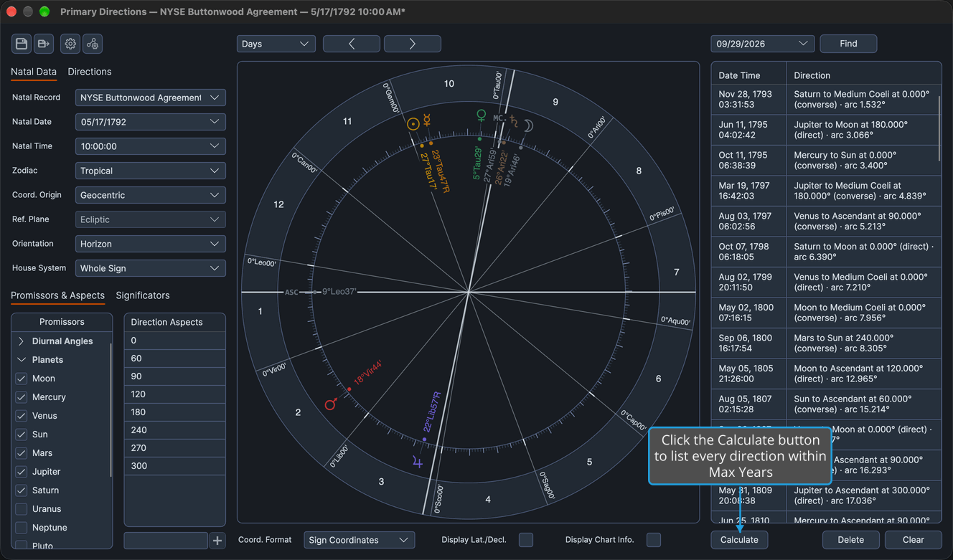953x560 pixels.
Task: Click the Clear button
Action: [x=913, y=540]
